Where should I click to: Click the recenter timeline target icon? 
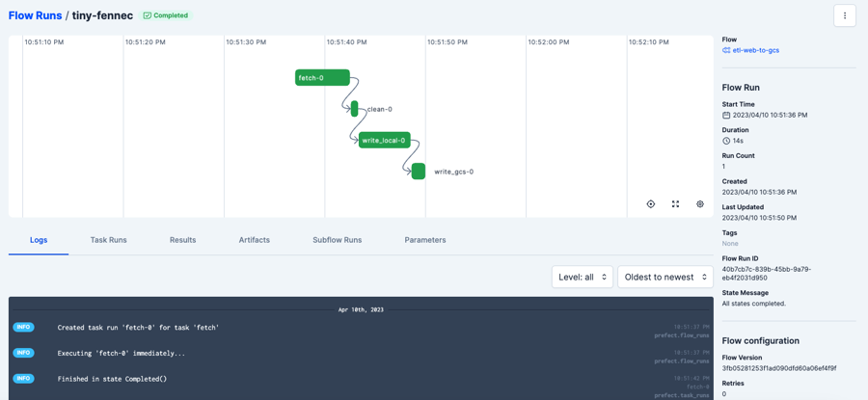coord(651,204)
